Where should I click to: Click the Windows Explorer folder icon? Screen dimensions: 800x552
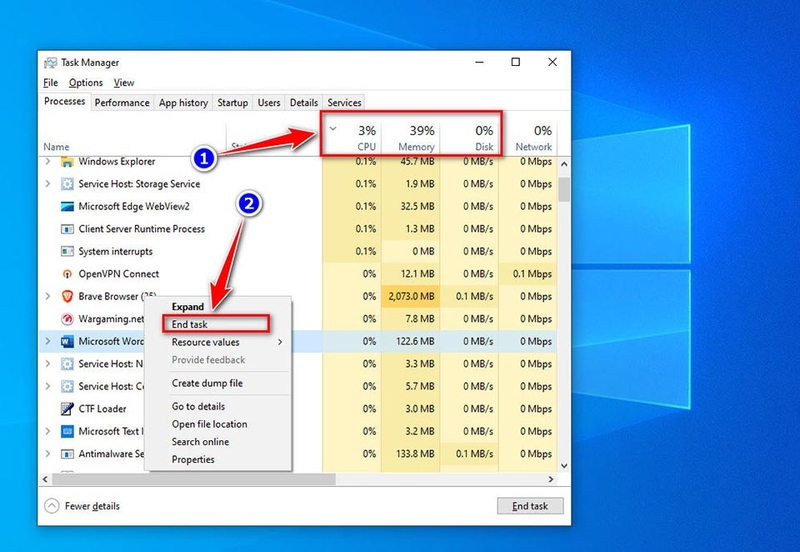click(67, 161)
